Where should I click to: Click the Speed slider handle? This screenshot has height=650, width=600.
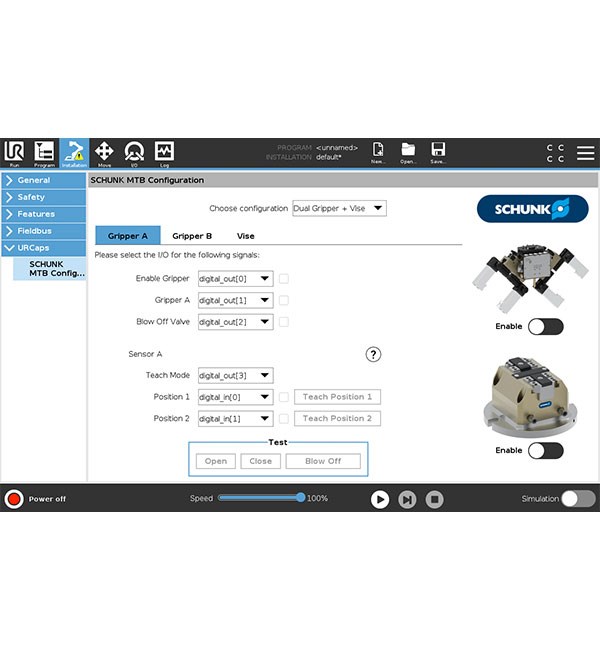click(x=300, y=497)
